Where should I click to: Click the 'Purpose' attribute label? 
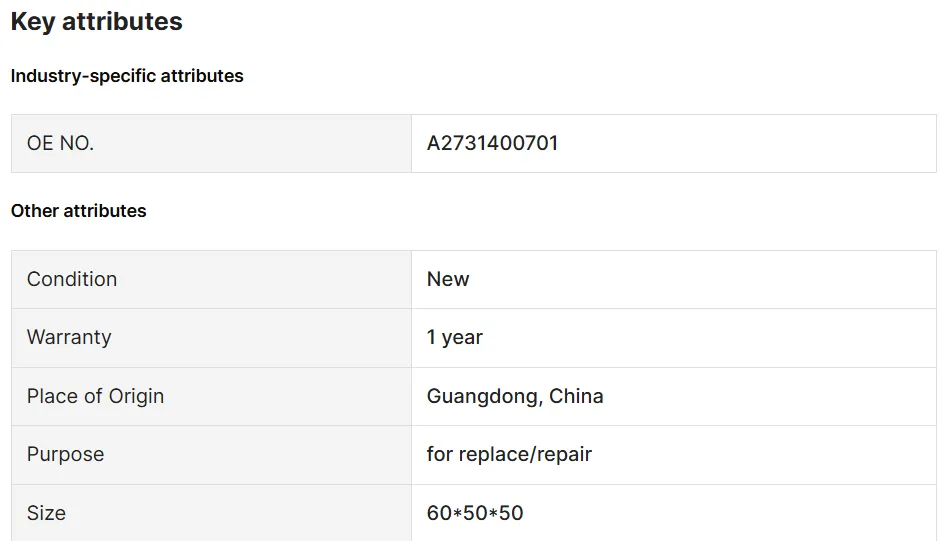pyautogui.click(x=65, y=454)
